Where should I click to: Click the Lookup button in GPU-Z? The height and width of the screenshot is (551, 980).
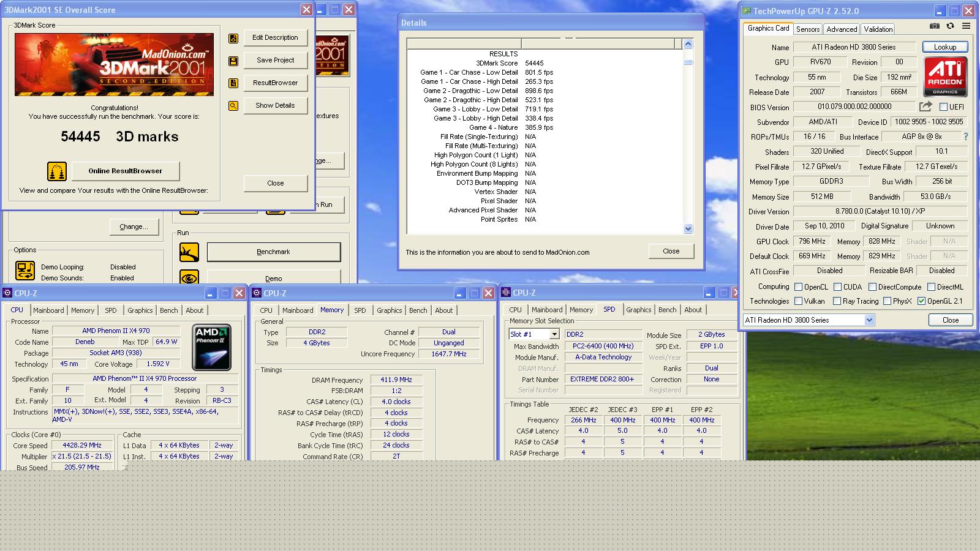tap(945, 47)
